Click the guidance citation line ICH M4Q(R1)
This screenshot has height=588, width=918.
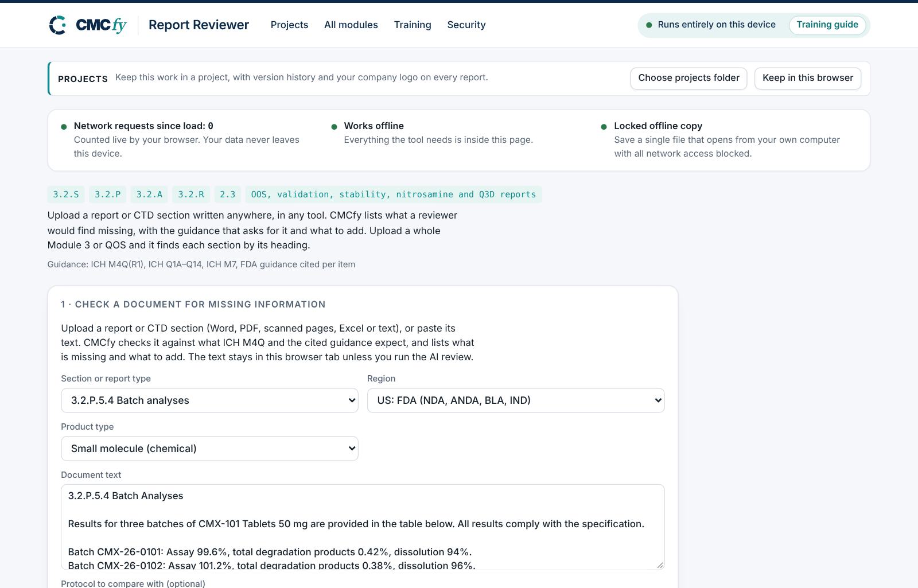201,264
